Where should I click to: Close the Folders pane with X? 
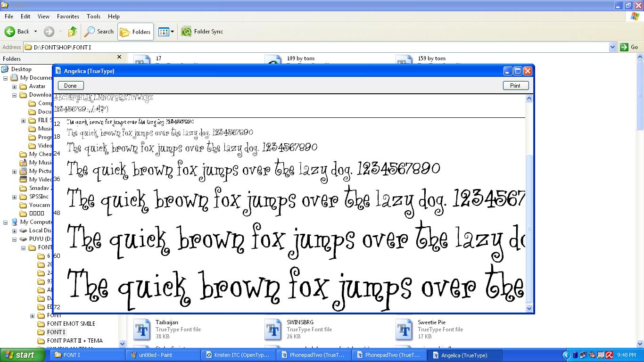[119, 57]
